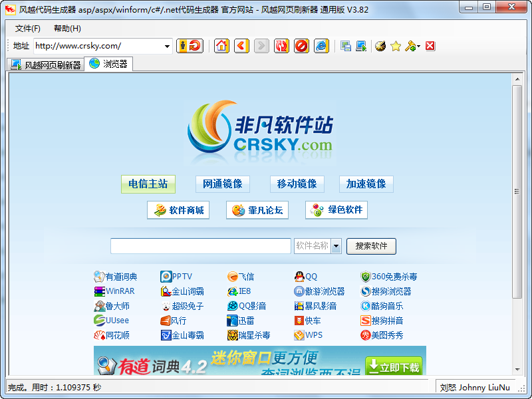The height and width of the screenshot is (399, 532).
Task: Click the 金山词霸 icon
Action: click(166, 291)
